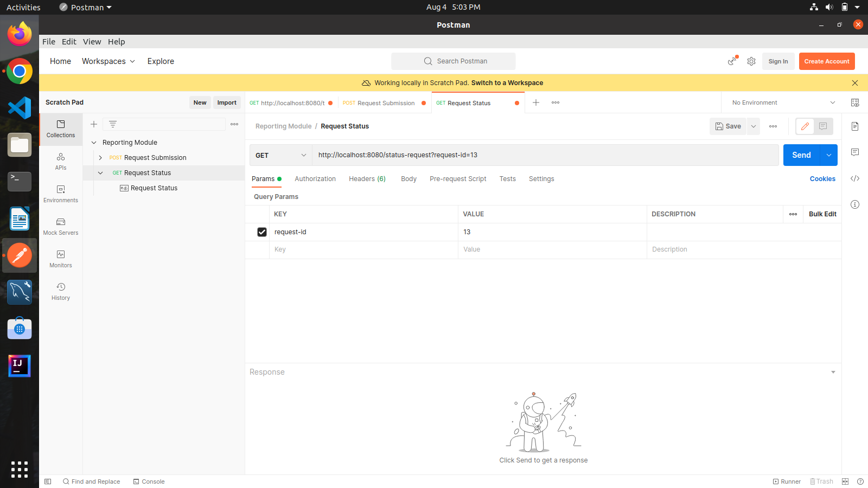The image size is (868, 488).
Task: Click the Save button
Action: pyautogui.click(x=728, y=126)
